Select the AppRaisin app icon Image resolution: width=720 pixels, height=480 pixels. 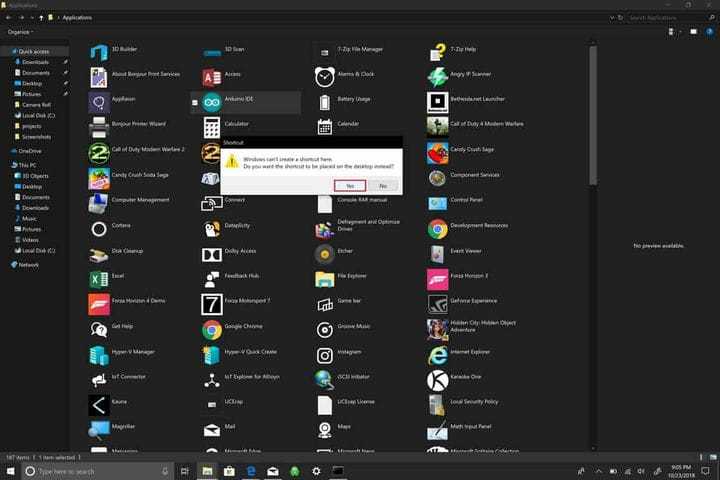coord(99,102)
